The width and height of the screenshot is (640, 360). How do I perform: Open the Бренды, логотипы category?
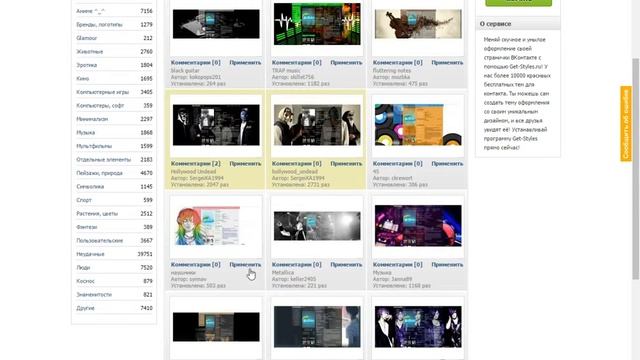point(99,24)
